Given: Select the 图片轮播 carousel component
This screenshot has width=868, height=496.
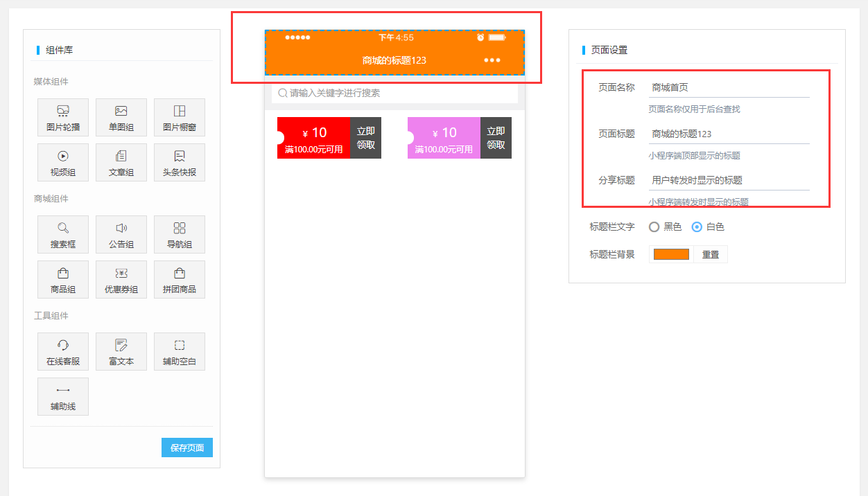Looking at the screenshot, I should point(63,117).
